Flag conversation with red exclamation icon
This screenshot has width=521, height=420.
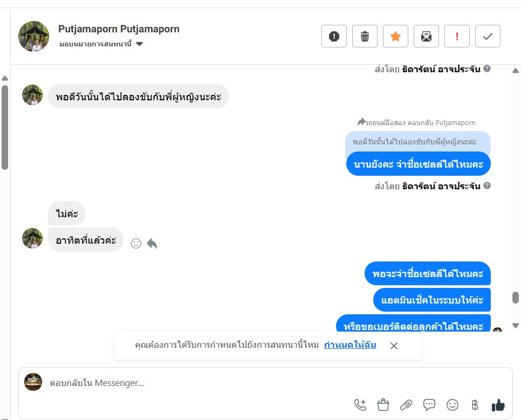(x=457, y=36)
